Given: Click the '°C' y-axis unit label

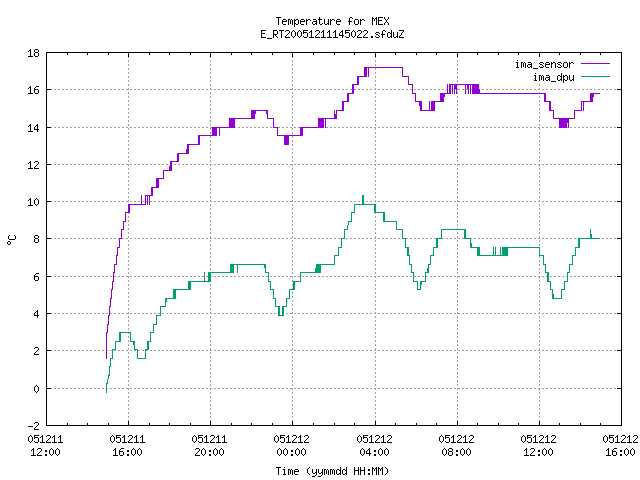Looking at the screenshot, I should 12,240.
